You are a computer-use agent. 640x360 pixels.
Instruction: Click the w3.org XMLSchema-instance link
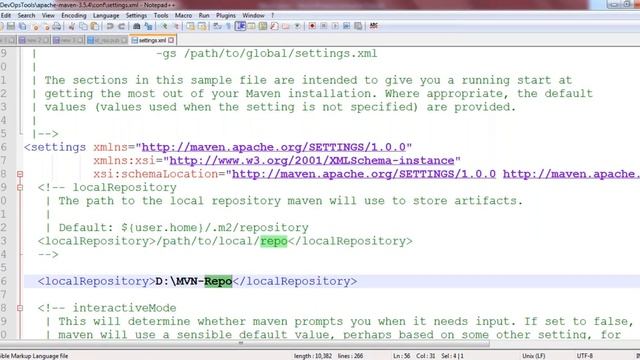[x=312, y=160]
